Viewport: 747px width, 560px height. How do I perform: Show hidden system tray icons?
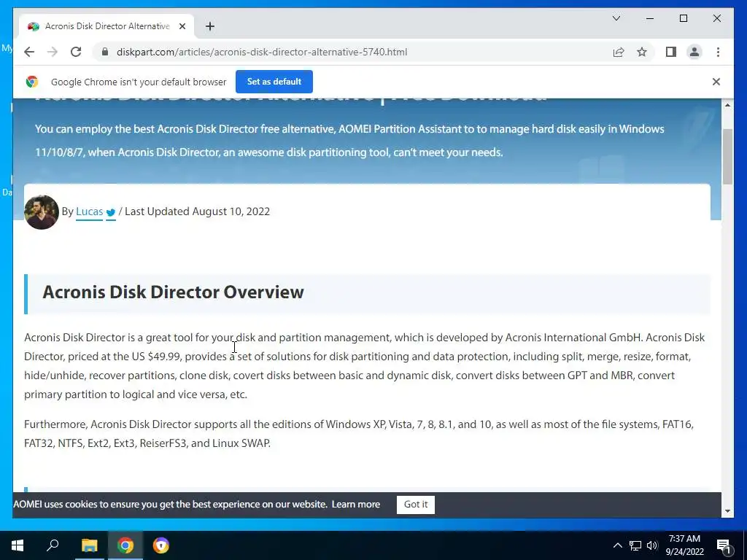(x=617, y=545)
